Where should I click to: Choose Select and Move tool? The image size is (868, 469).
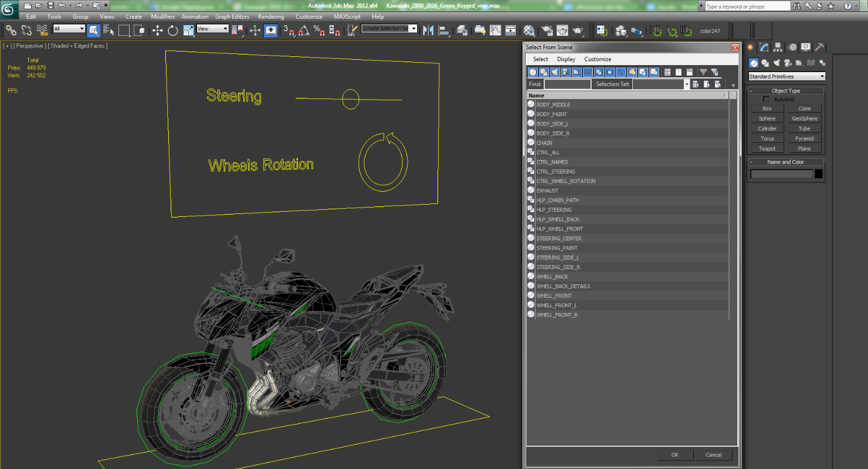[157, 30]
